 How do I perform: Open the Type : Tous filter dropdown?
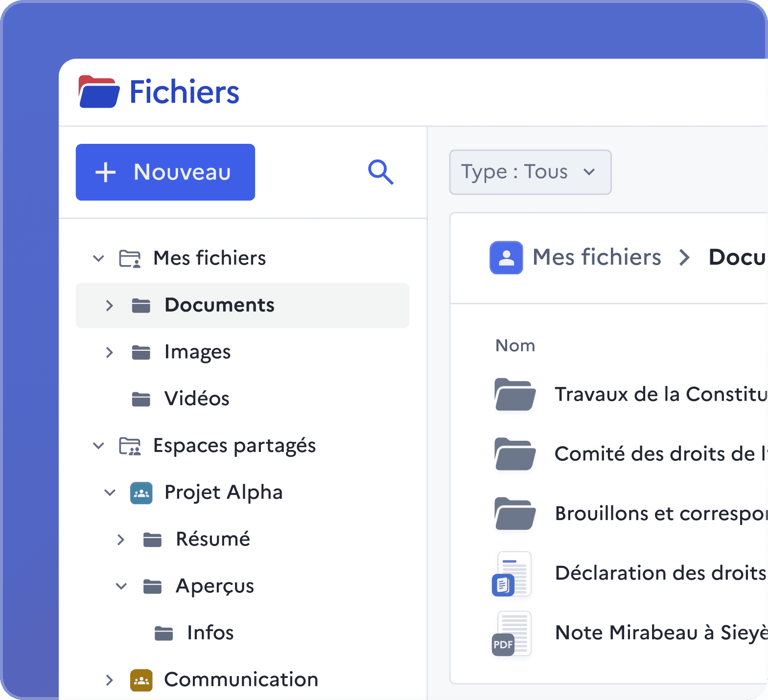[x=530, y=172]
